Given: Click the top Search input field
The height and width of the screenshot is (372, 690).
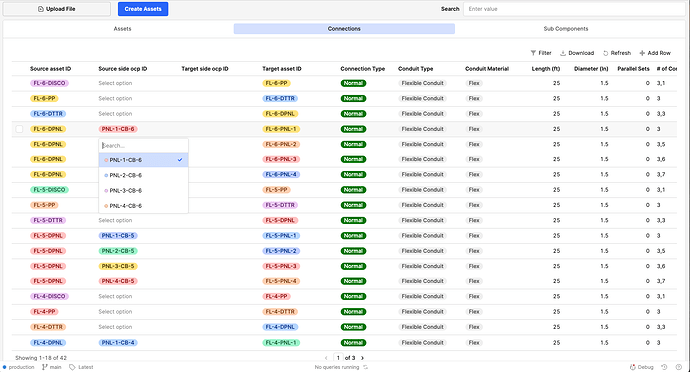Looking at the screenshot, I should pyautogui.click(x=574, y=9).
